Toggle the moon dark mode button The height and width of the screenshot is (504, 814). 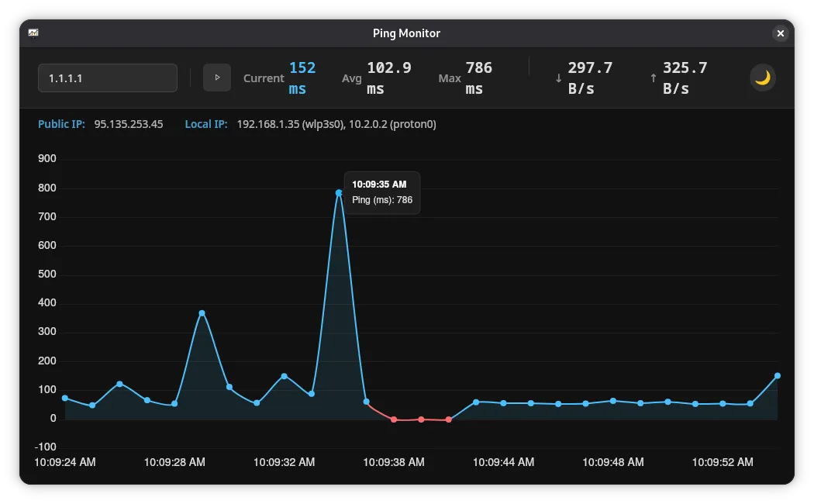pos(763,78)
